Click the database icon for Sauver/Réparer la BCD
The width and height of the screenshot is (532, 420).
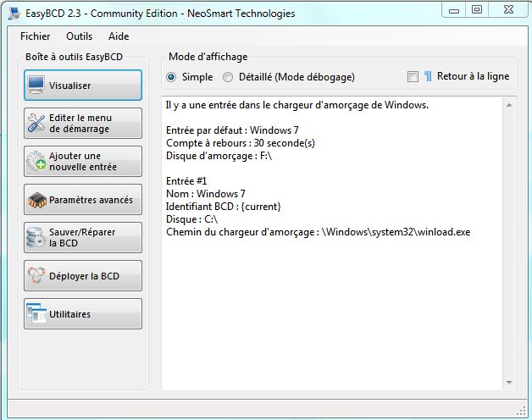(36, 237)
